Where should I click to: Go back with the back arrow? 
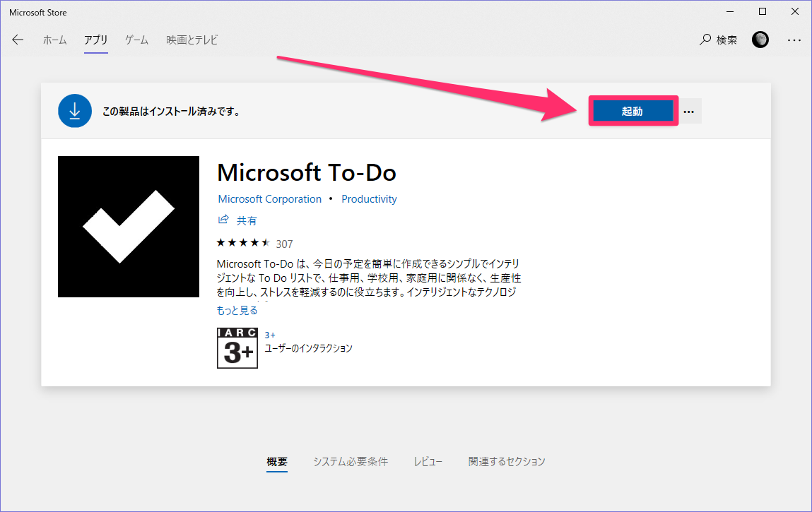18,40
